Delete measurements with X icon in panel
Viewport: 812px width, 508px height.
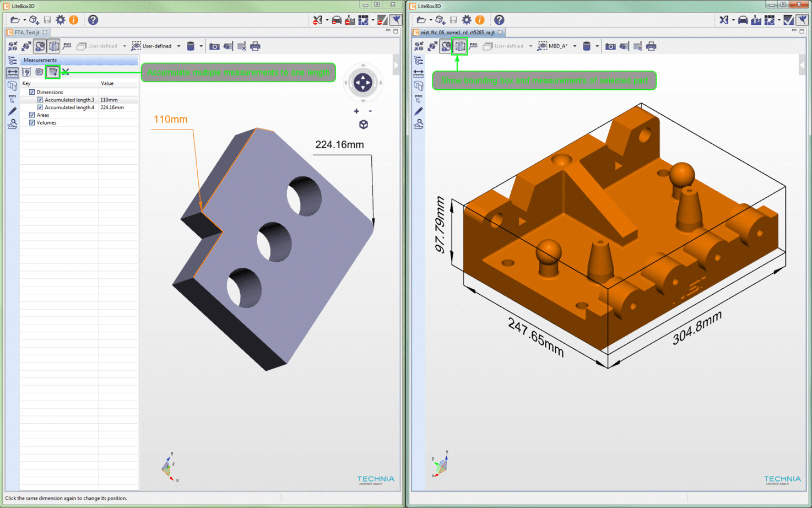(66, 72)
